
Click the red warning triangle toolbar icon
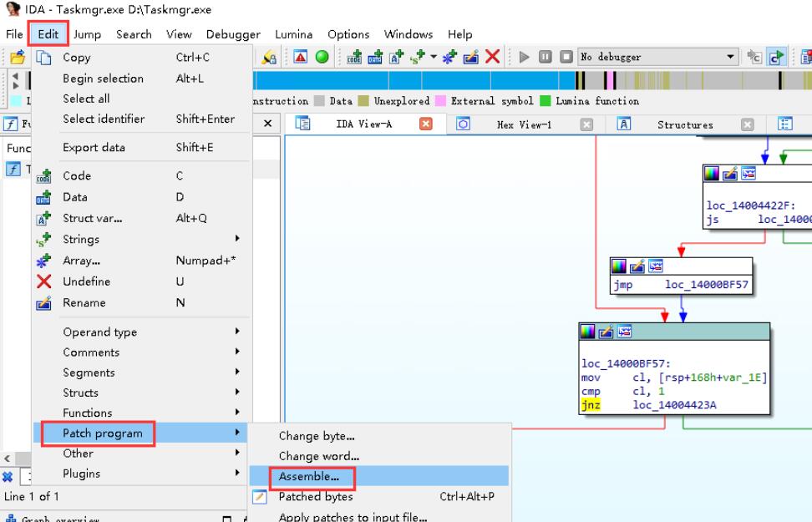coord(301,57)
